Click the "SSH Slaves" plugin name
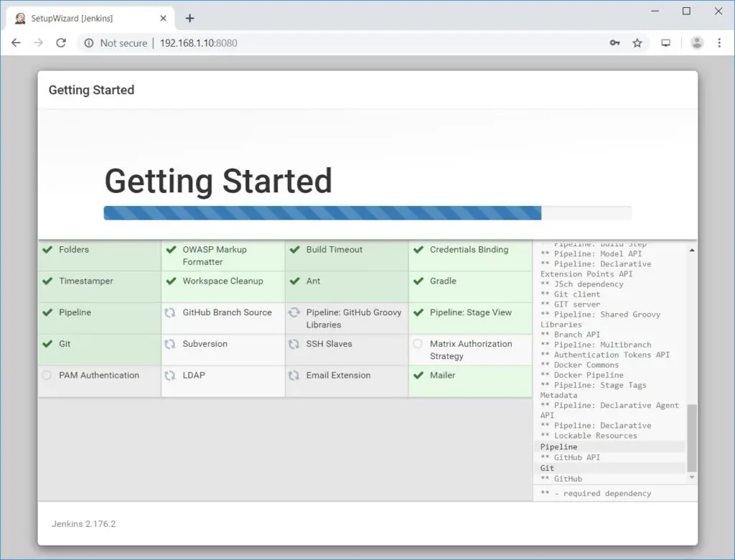The height and width of the screenshot is (560, 735). pyautogui.click(x=329, y=344)
